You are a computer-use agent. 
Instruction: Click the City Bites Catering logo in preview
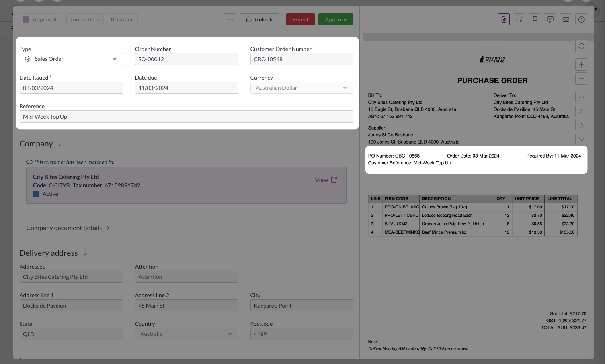click(x=492, y=60)
